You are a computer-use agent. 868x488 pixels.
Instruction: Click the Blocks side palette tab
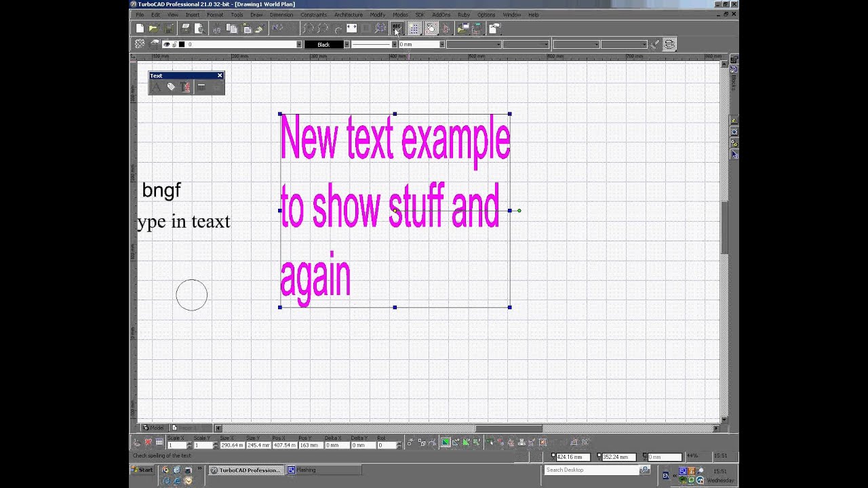[x=733, y=80]
